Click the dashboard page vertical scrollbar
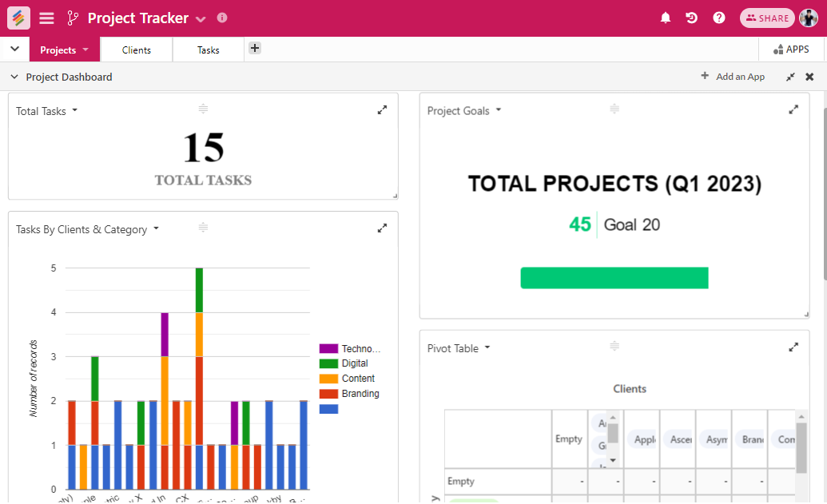This screenshot has width=827, height=504. (x=825, y=194)
